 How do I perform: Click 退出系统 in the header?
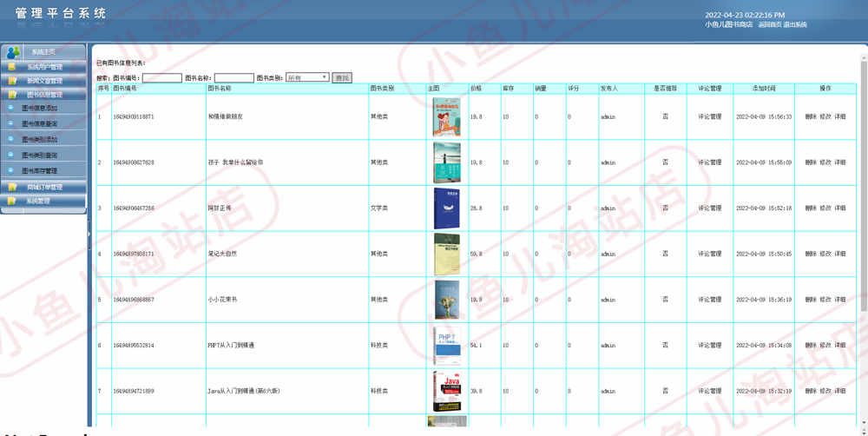pyautogui.click(x=795, y=24)
